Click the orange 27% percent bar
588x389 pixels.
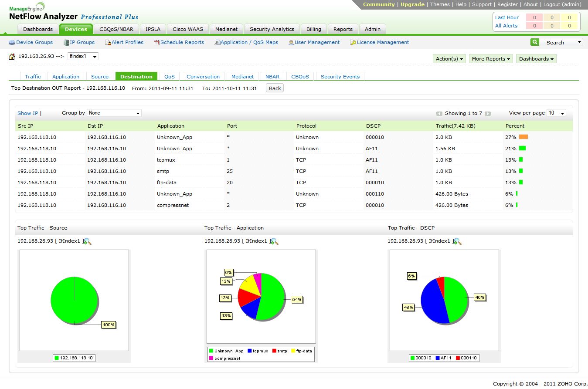click(523, 137)
